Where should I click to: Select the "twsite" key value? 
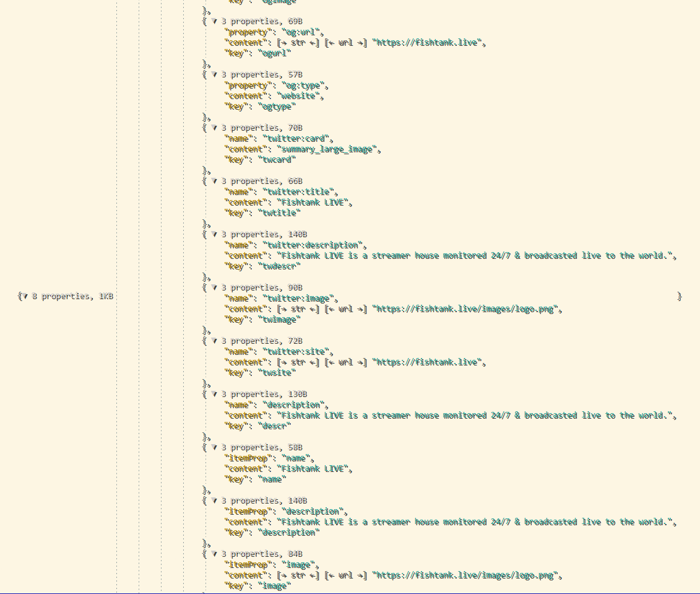click(277, 373)
